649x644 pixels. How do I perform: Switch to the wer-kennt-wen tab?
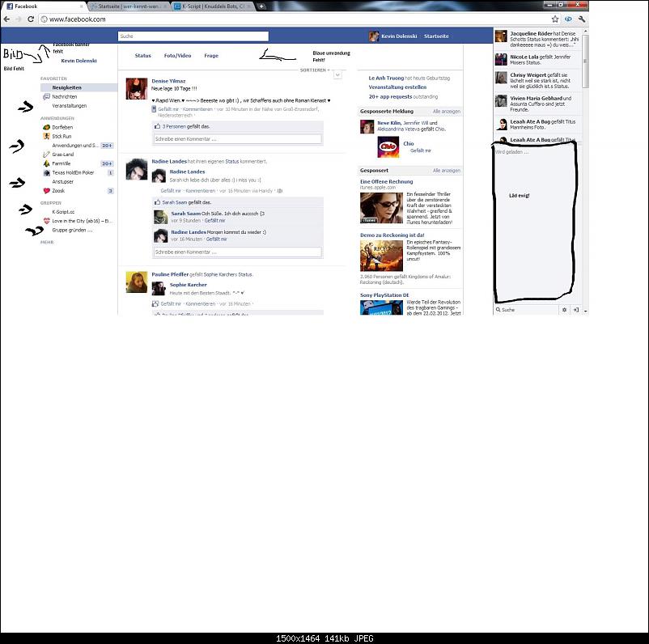click(129, 6)
